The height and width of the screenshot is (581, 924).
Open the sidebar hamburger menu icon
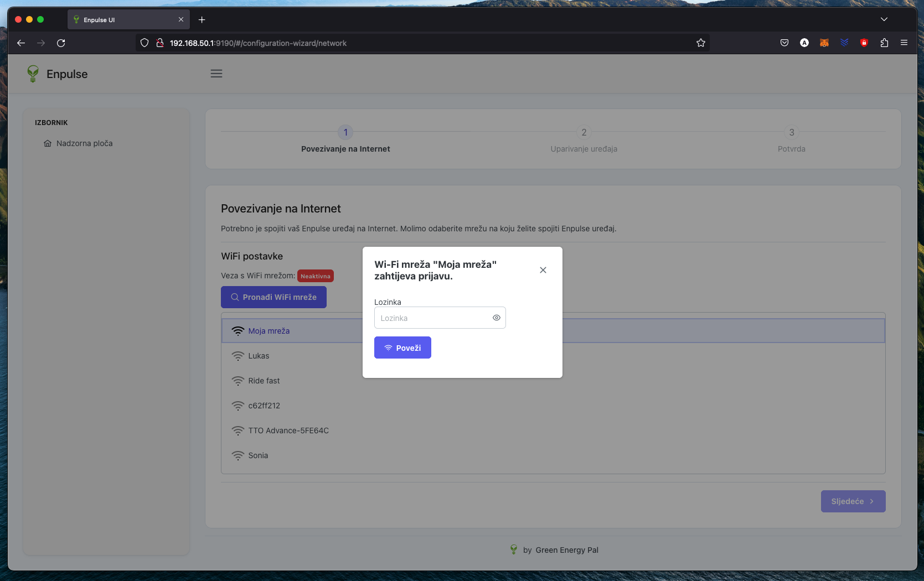[x=216, y=73]
